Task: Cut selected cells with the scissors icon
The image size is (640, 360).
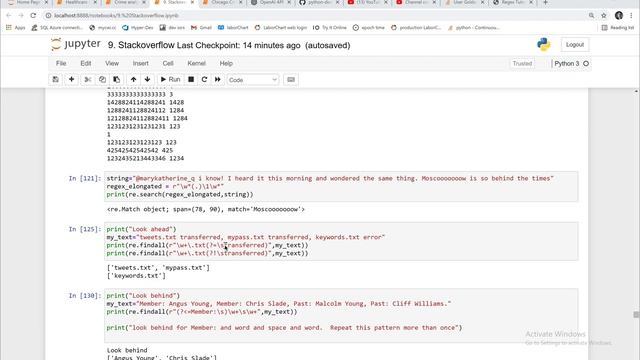Action: (x=87, y=80)
